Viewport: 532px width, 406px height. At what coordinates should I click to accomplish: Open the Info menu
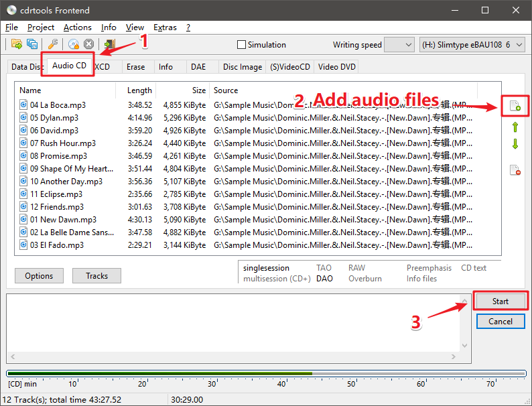[x=109, y=27]
